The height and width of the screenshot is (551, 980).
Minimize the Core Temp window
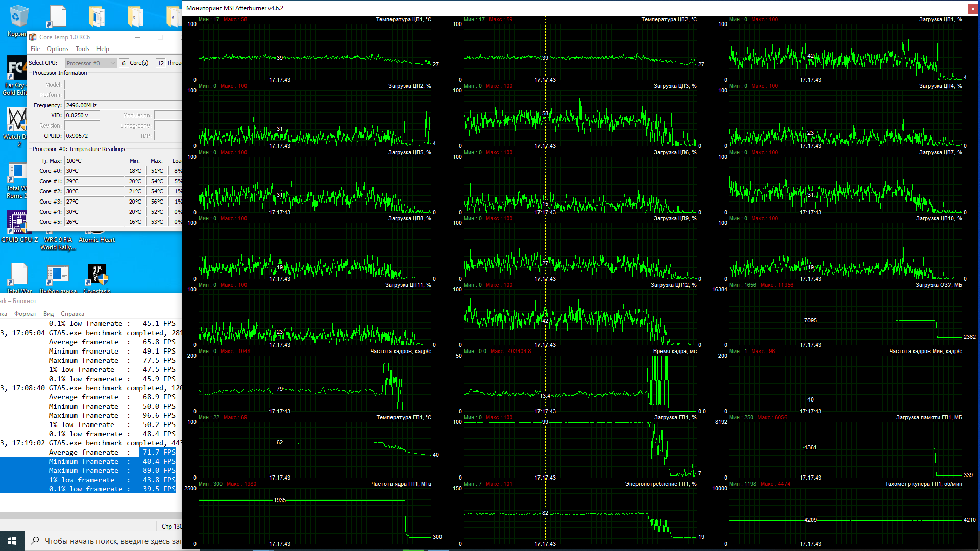pos(137,37)
